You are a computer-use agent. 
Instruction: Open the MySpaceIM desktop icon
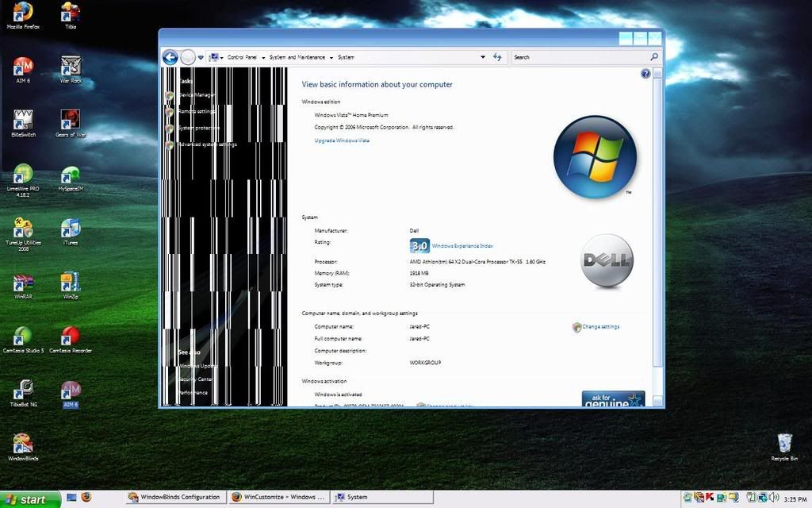[71, 179]
